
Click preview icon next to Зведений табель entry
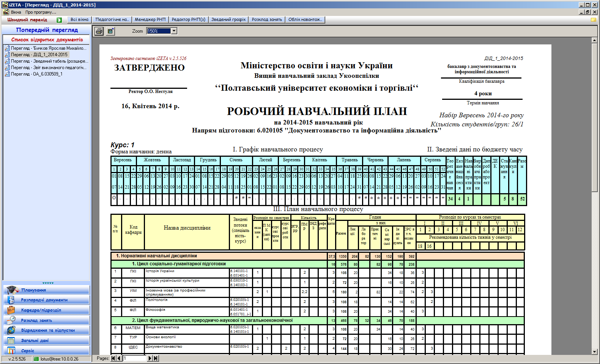click(x=7, y=61)
